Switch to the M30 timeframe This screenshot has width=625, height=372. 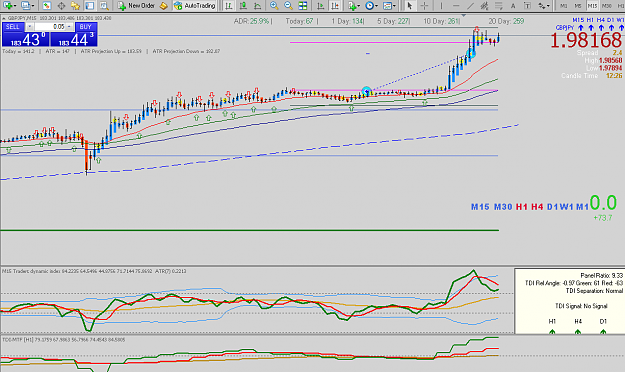[607, 6]
